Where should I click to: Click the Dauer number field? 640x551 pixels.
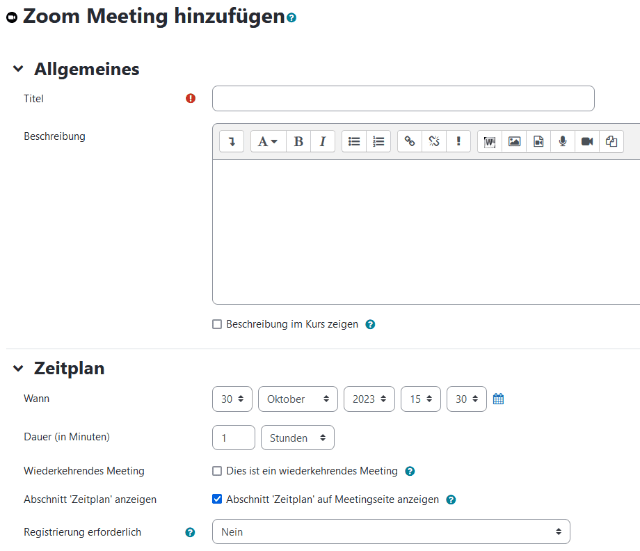(233, 438)
